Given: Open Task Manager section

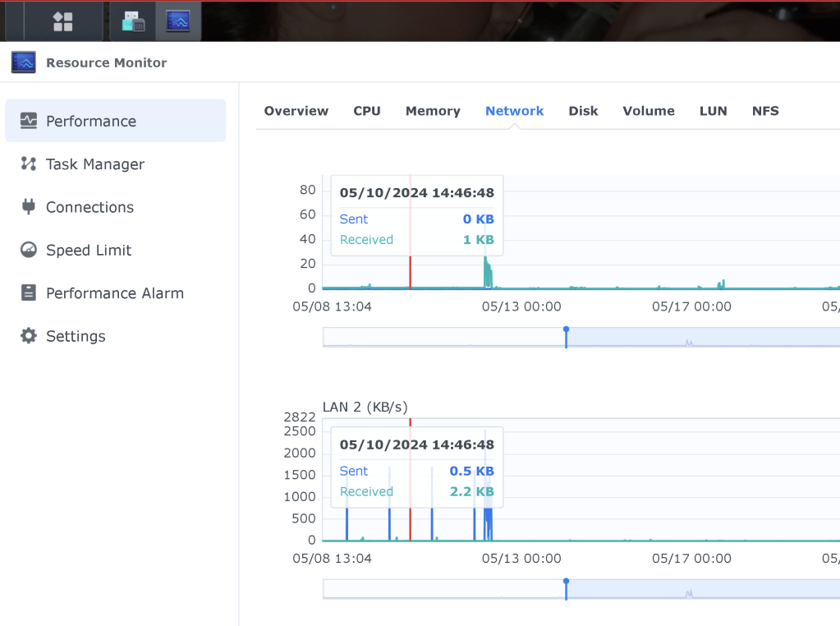Looking at the screenshot, I should coord(116,163).
